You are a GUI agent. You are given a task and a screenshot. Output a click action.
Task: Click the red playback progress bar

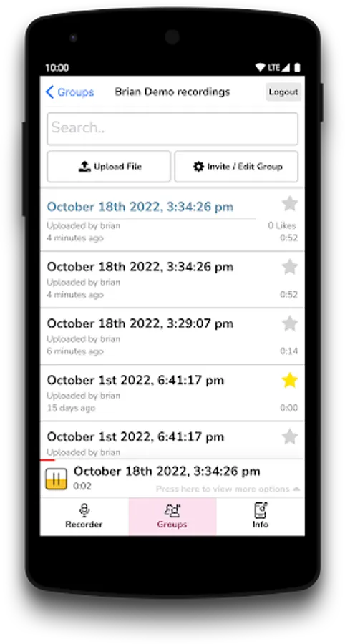click(x=48, y=459)
